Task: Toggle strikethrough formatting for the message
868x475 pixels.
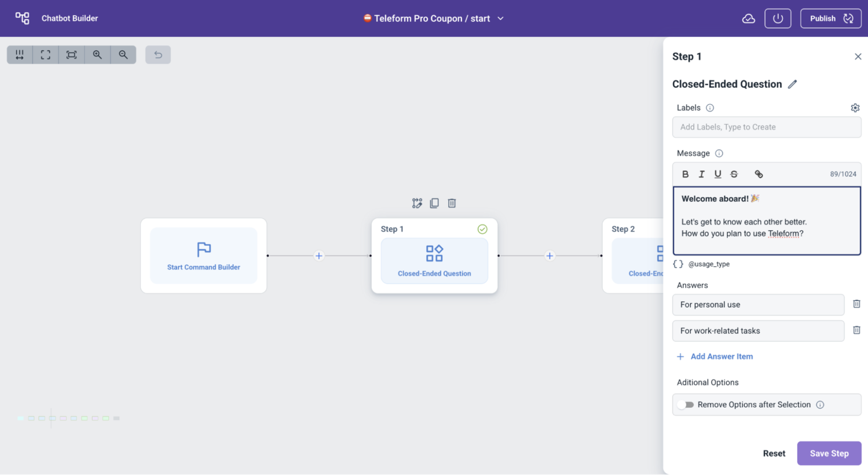Action: [734, 174]
